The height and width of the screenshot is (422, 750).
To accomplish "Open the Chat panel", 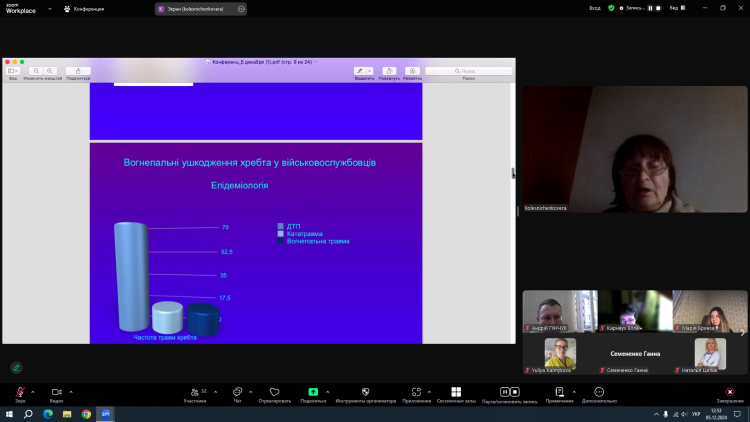I will point(237,392).
